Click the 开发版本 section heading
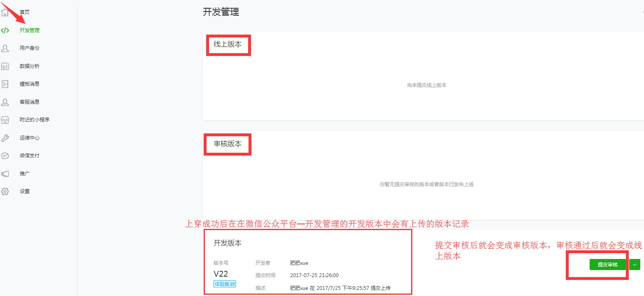The image size is (644, 296). pos(228,243)
